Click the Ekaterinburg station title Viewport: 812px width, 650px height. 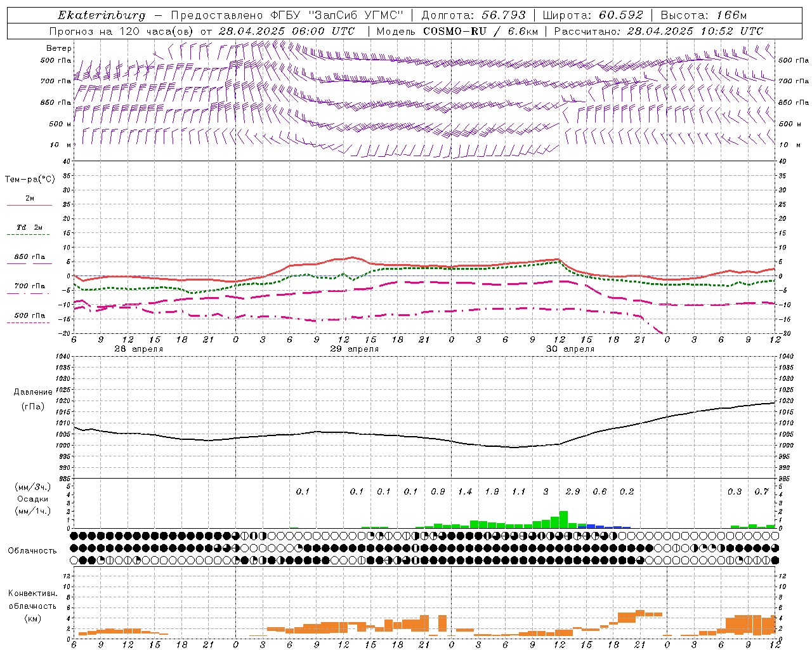pyautogui.click(x=101, y=15)
